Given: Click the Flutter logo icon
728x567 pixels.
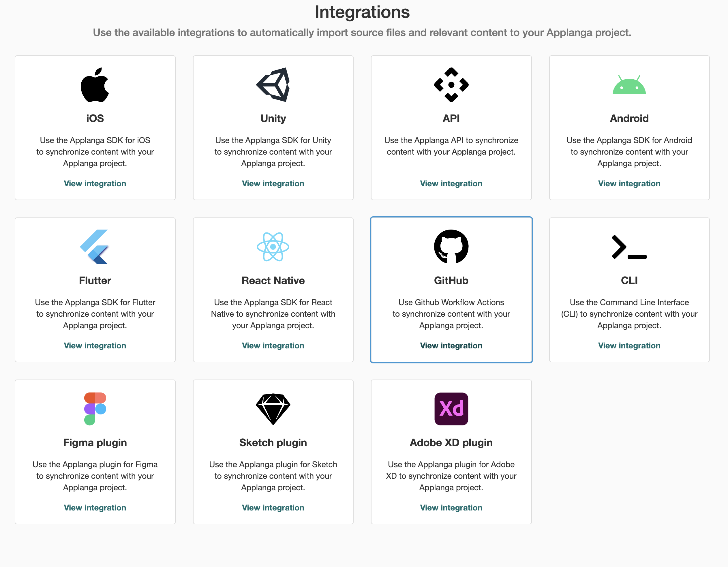Looking at the screenshot, I should pos(94,247).
